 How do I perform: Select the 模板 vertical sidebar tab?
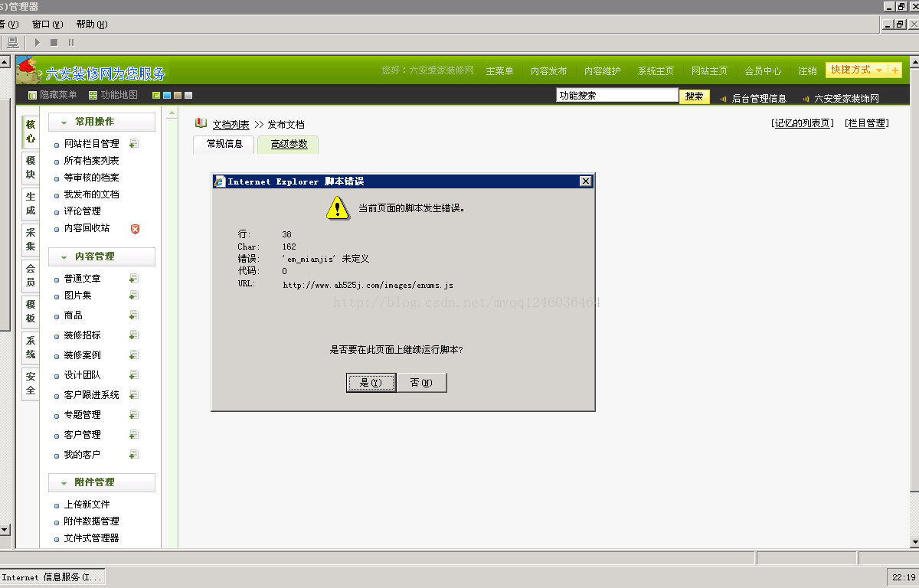point(31,312)
